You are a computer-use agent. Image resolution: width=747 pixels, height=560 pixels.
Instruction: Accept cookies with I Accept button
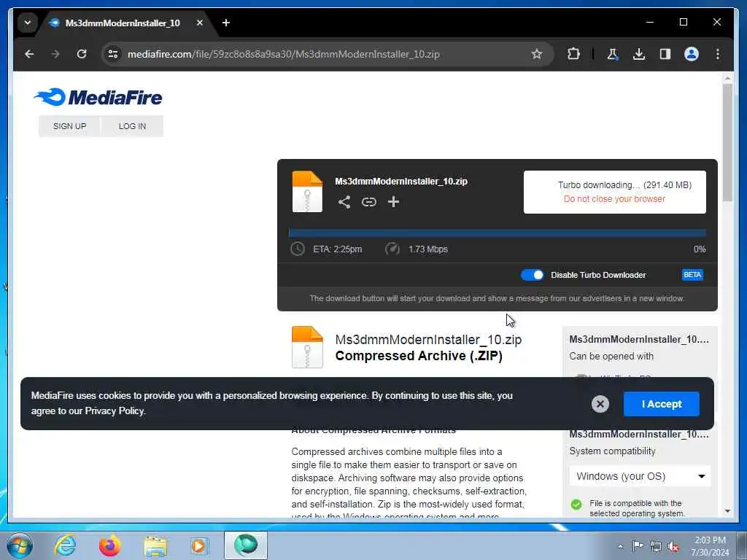point(661,404)
